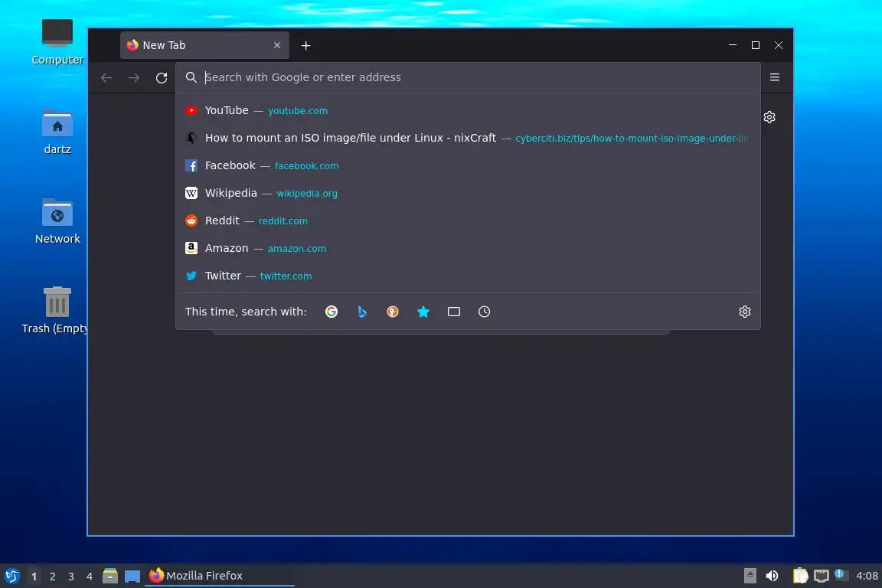Image resolution: width=882 pixels, height=588 pixels.
Task: Select Mozilla Firefox taskbar entry
Action: [220, 576]
